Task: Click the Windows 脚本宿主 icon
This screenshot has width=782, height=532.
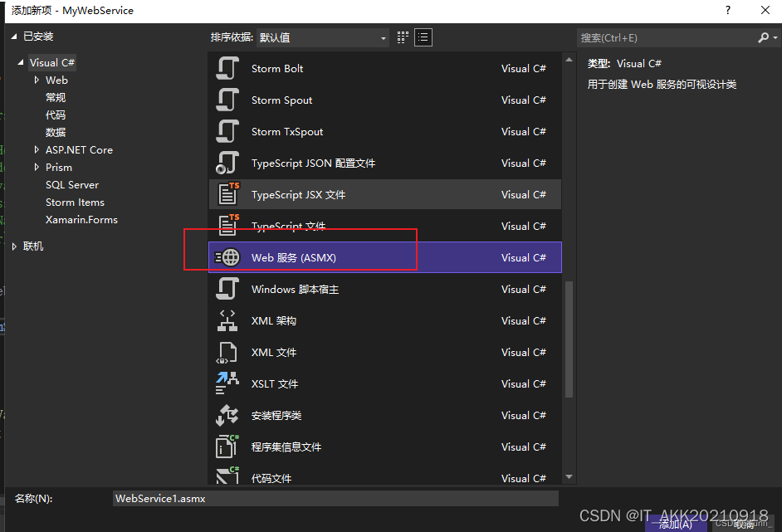Action: click(227, 289)
